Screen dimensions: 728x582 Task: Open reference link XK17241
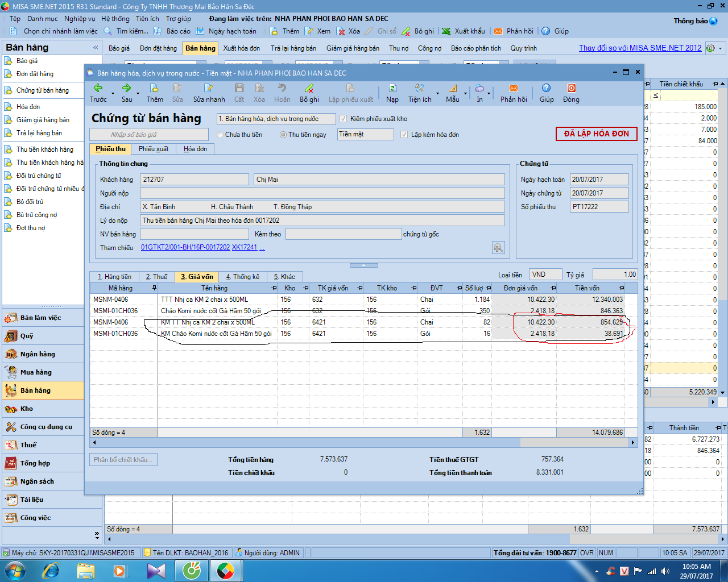point(245,248)
